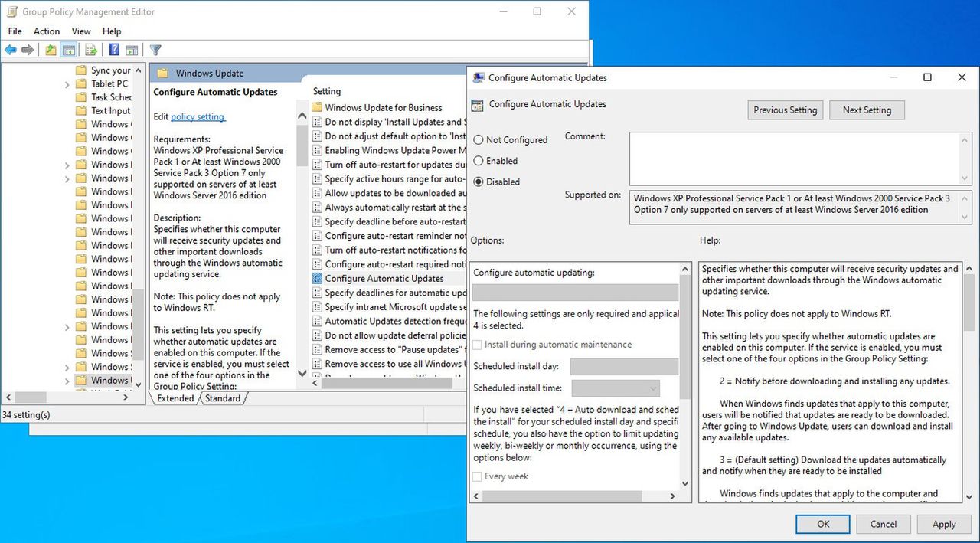
Task: Click the Previous Setting button
Action: pyautogui.click(x=786, y=110)
